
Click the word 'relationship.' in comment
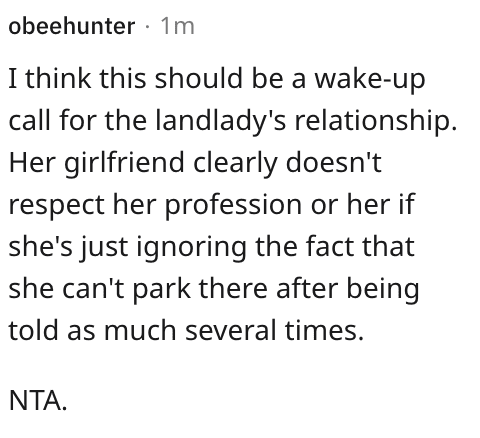pyautogui.click(x=376, y=121)
